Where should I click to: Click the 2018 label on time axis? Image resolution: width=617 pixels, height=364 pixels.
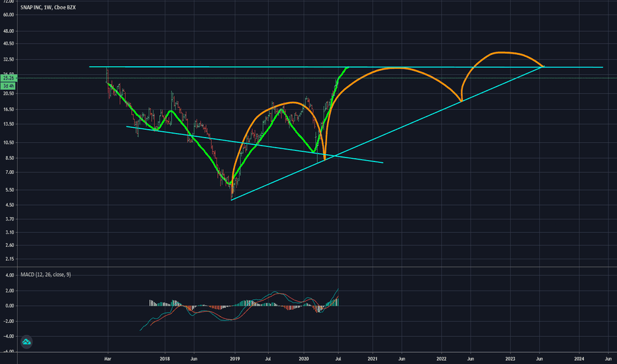(x=165, y=359)
